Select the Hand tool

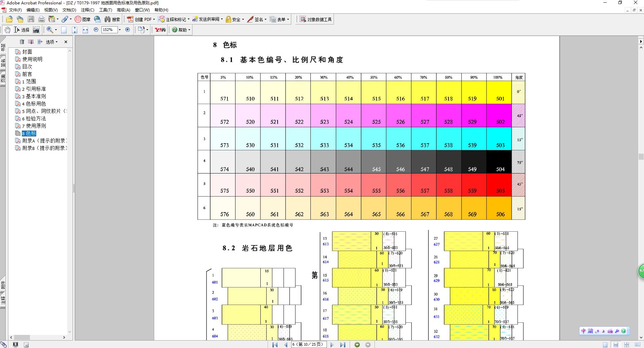click(x=7, y=30)
